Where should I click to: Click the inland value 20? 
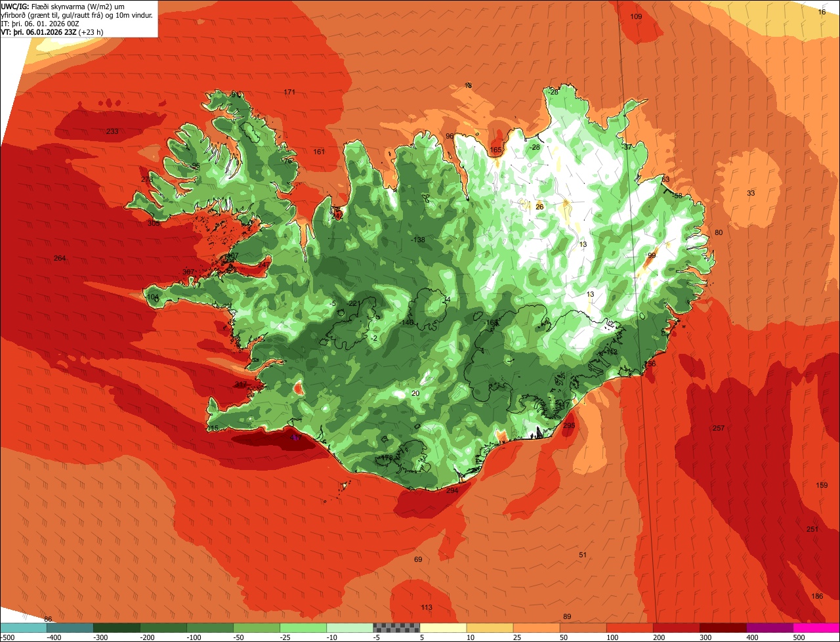(x=415, y=393)
